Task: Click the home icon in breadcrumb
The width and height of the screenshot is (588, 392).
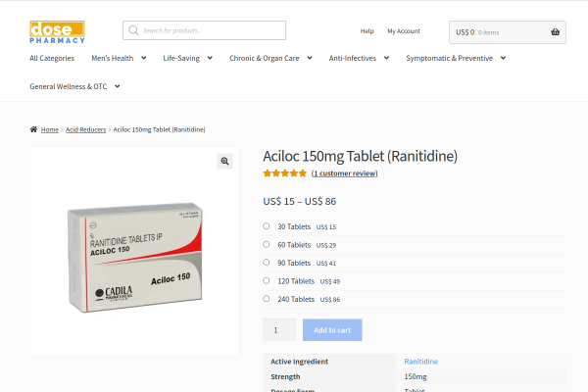Action: 34,129
